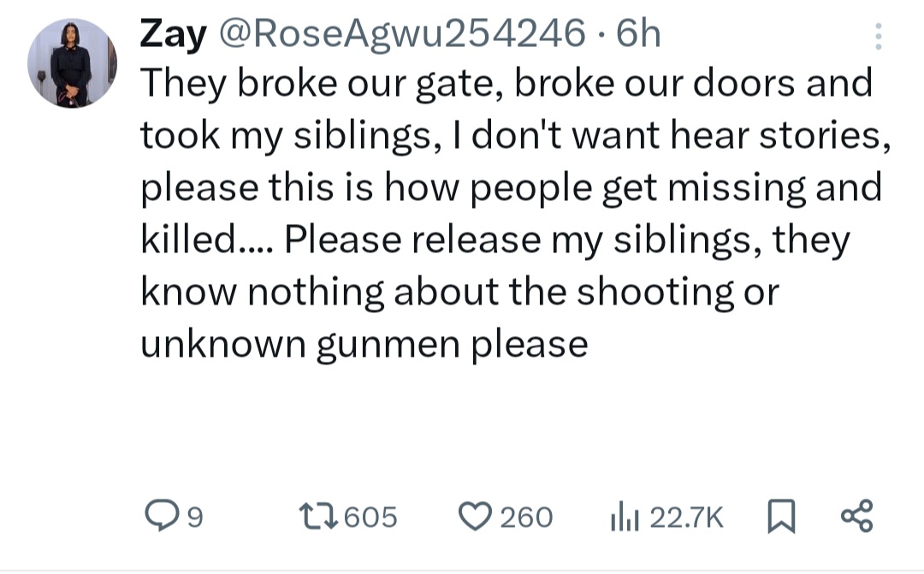Image resolution: width=924 pixels, height=574 pixels.
Task: Open the three-dot more options menu
Action: [x=877, y=35]
